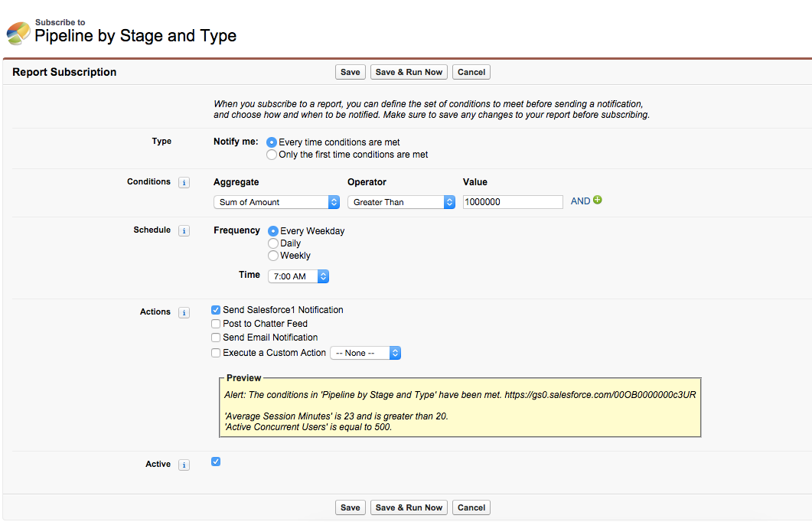Click the info icon next to Actions

pos(184,313)
